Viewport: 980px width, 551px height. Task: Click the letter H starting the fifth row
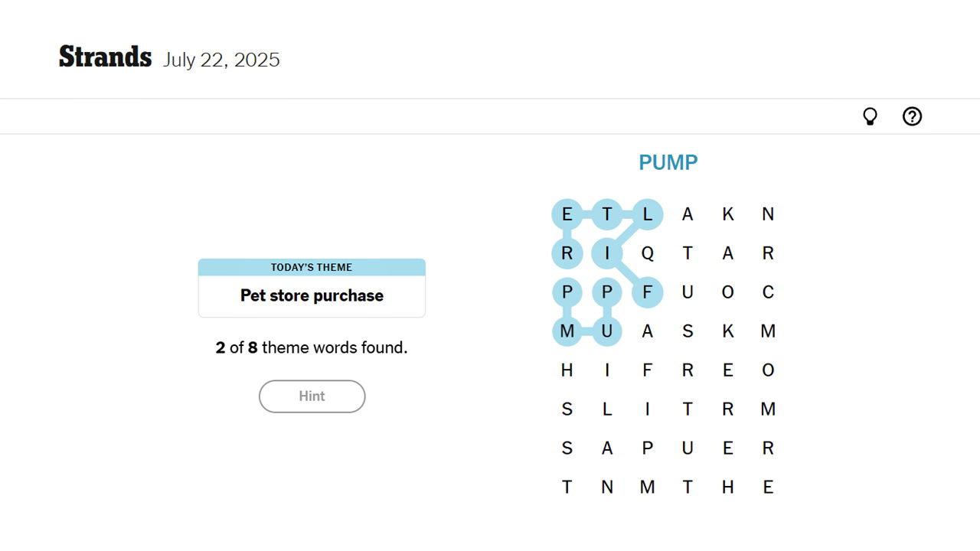click(x=567, y=370)
